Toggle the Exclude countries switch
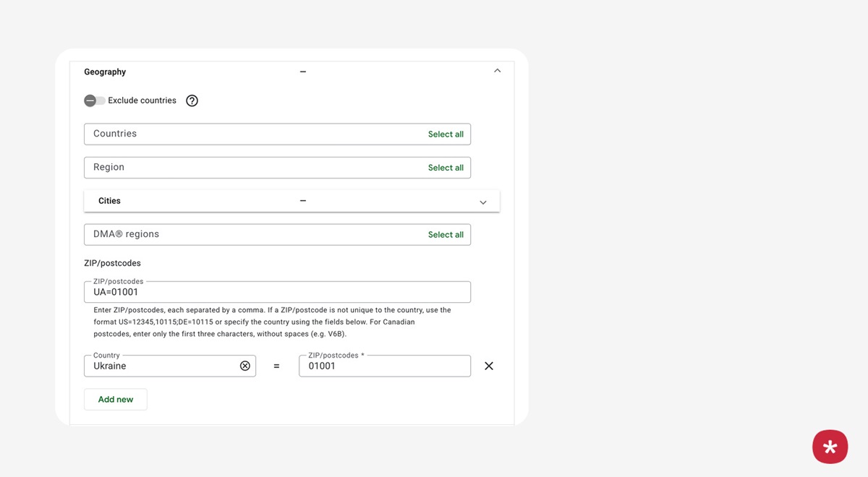This screenshot has height=477, width=868. (94, 100)
